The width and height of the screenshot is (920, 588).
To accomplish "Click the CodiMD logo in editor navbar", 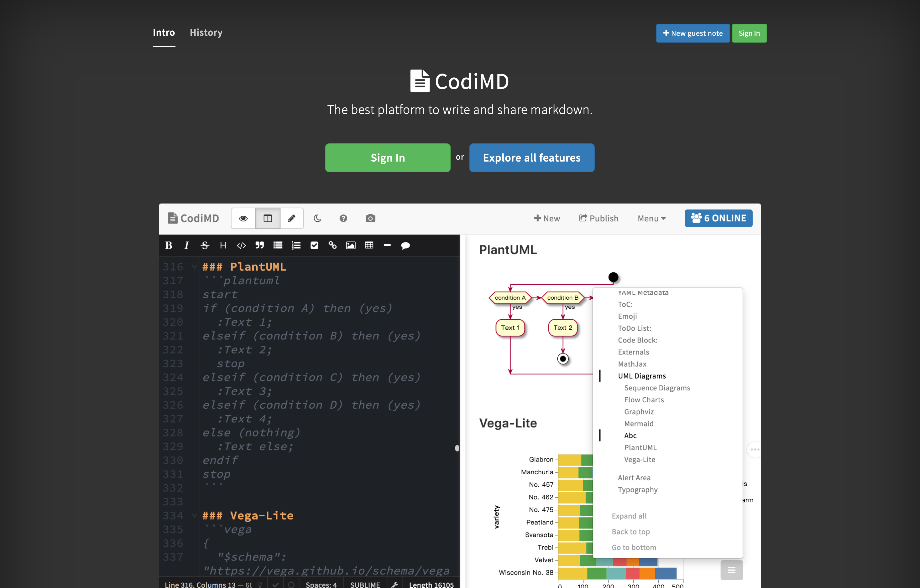I will pyautogui.click(x=193, y=219).
